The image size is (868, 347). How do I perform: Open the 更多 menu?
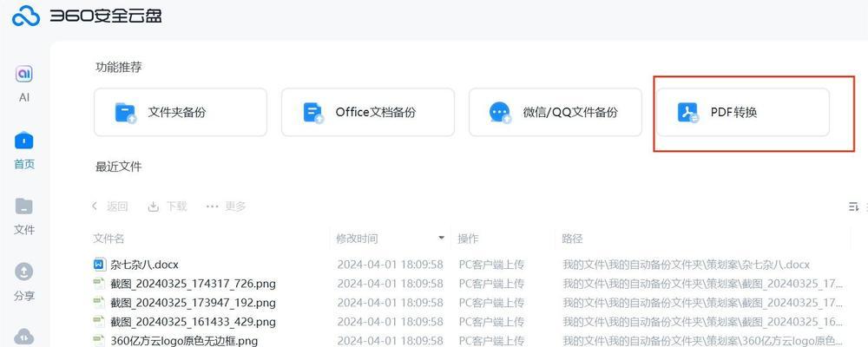226,206
